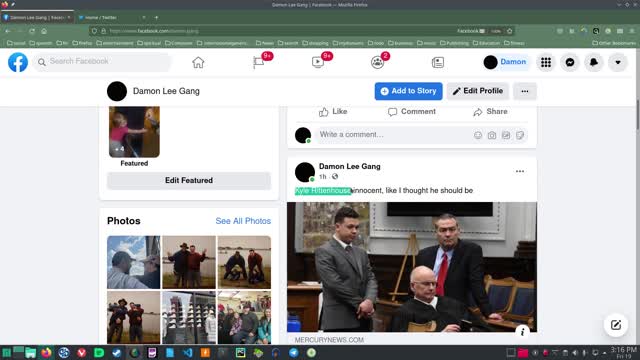Open the photo of two men in cowboy hats hugging
640x360 pixels.
(133, 317)
